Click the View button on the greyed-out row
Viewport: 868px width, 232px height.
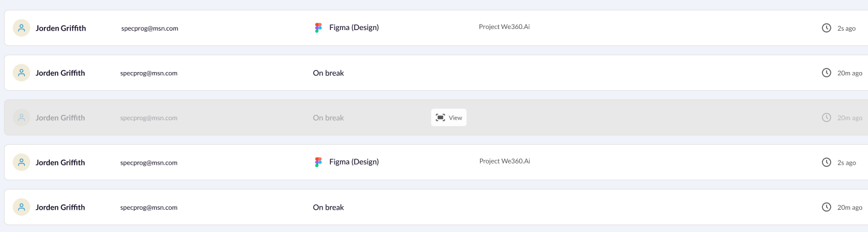[x=449, y=118]
